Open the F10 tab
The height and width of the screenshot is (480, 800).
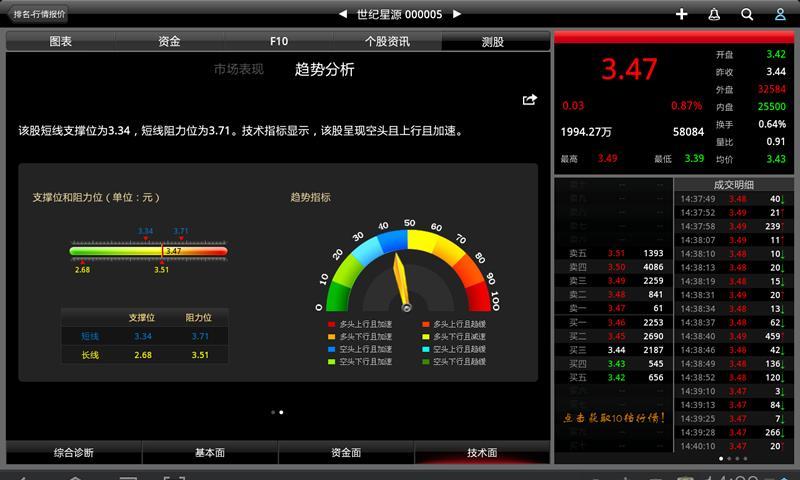(x=279, y=41)
